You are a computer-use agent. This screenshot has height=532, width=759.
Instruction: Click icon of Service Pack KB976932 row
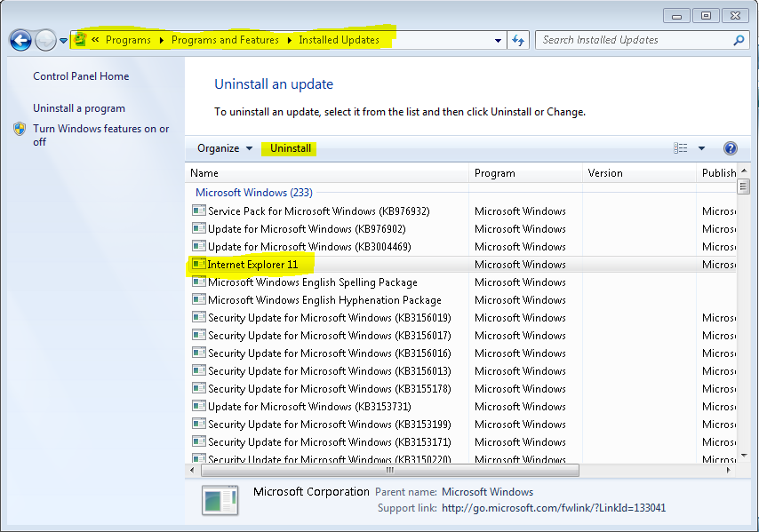pos(198,210)
